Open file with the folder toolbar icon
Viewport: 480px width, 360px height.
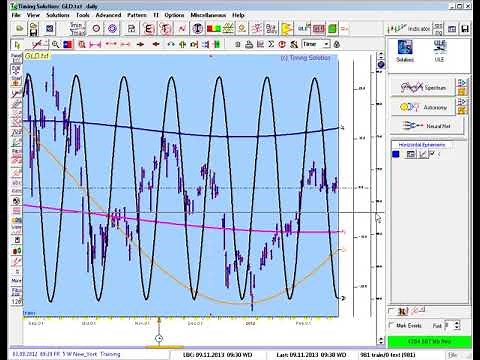(20, 29)
